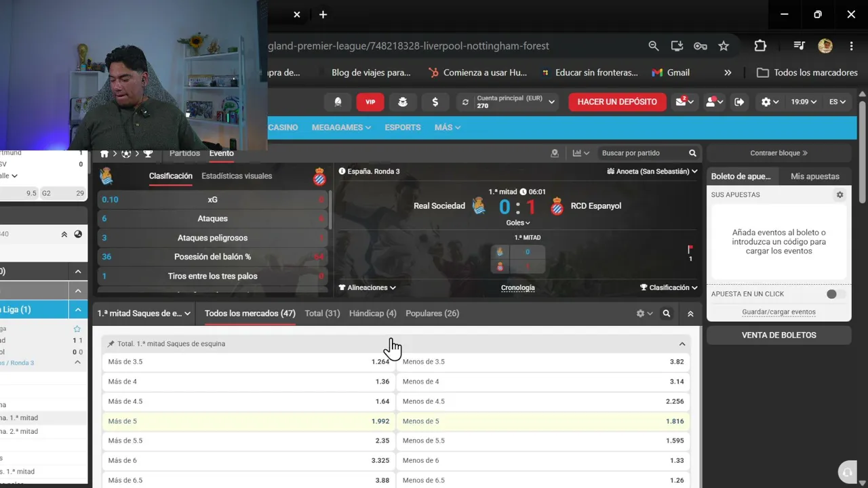
Task: Click the logout arrow icon
Action: pos(739,102)
